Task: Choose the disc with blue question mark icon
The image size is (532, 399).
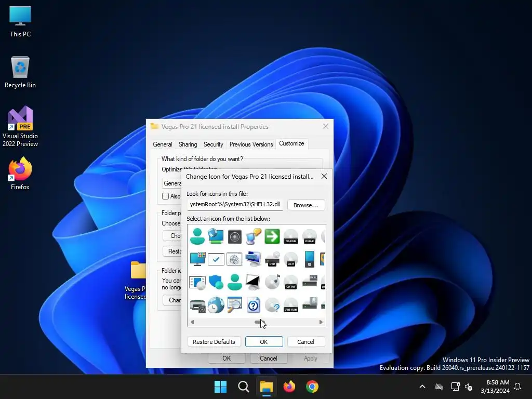Action: [272, 305]
